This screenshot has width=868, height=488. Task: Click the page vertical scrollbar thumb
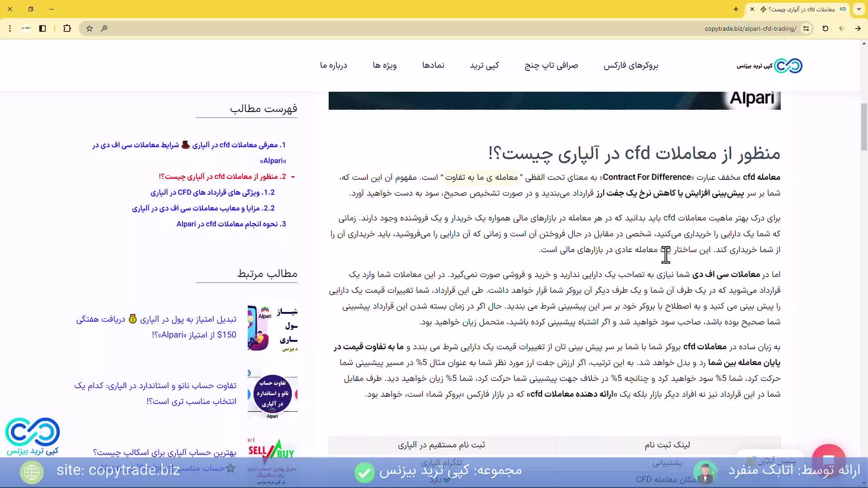(864, 127)
